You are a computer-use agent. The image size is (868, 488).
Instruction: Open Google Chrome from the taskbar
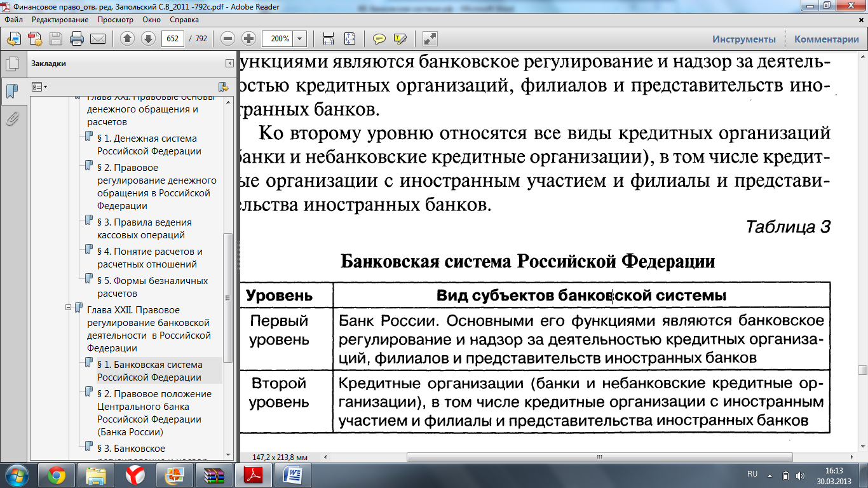click(57, 475)
